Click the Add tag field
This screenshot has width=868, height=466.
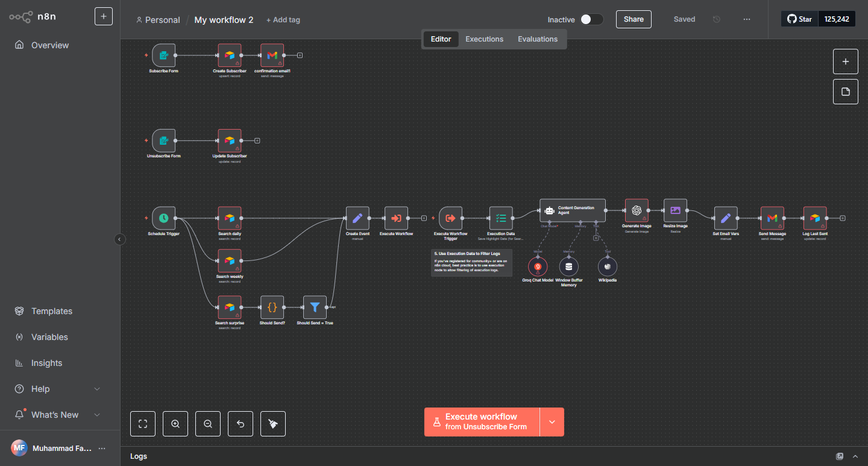pos(283,20)
